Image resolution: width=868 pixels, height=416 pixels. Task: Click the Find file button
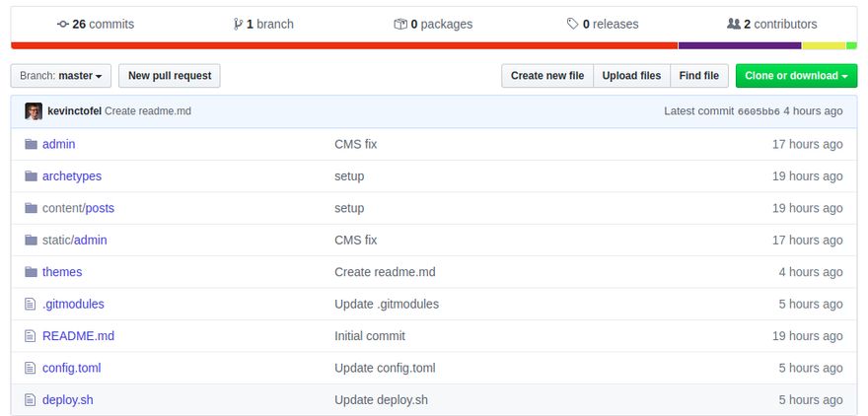pos(698,76)
